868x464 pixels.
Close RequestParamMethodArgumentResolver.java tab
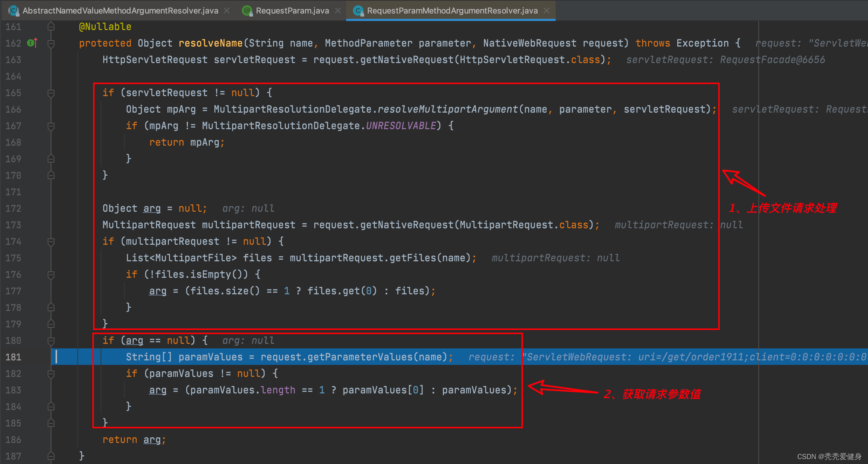(x=547, y=11)
